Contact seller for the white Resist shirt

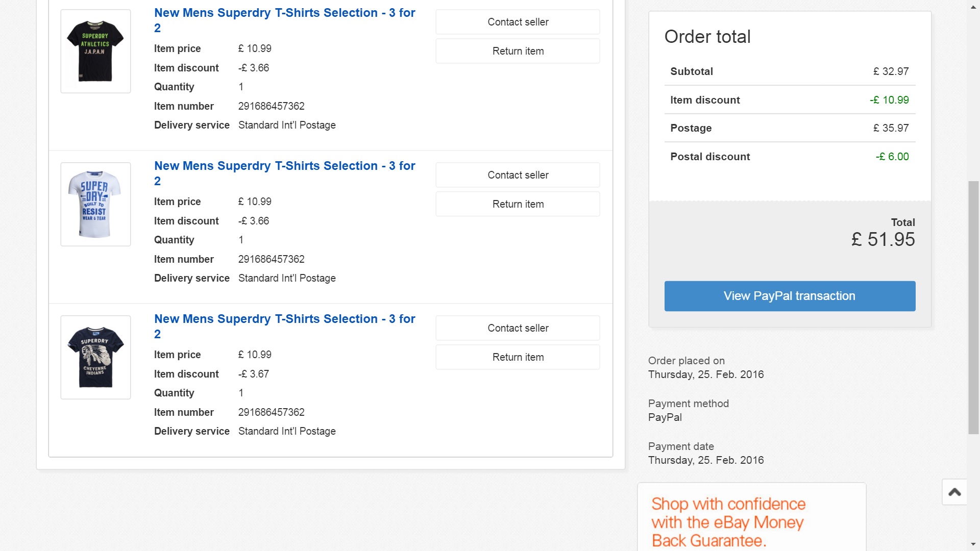pos(518,175)
